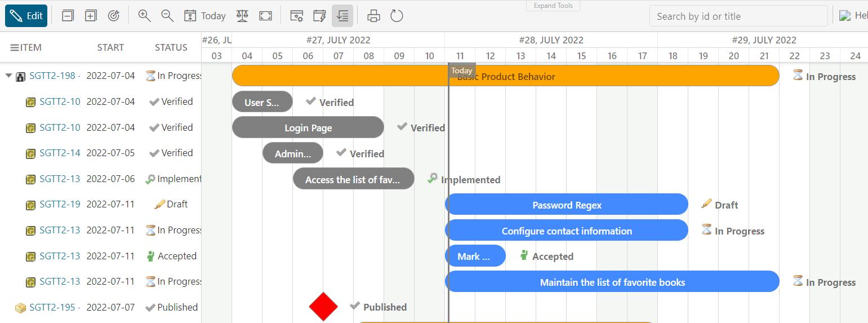Select the SGTT2-13 row with Accepted status

100,256
